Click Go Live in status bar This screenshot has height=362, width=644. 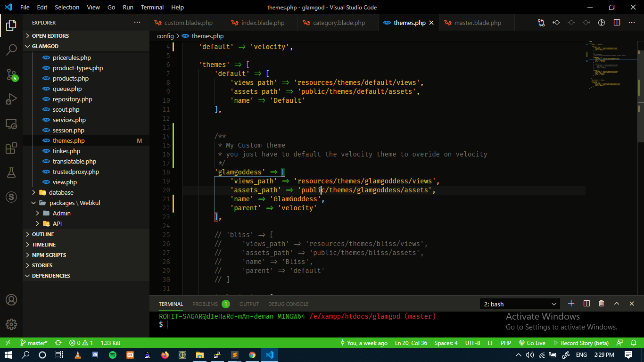532,343
